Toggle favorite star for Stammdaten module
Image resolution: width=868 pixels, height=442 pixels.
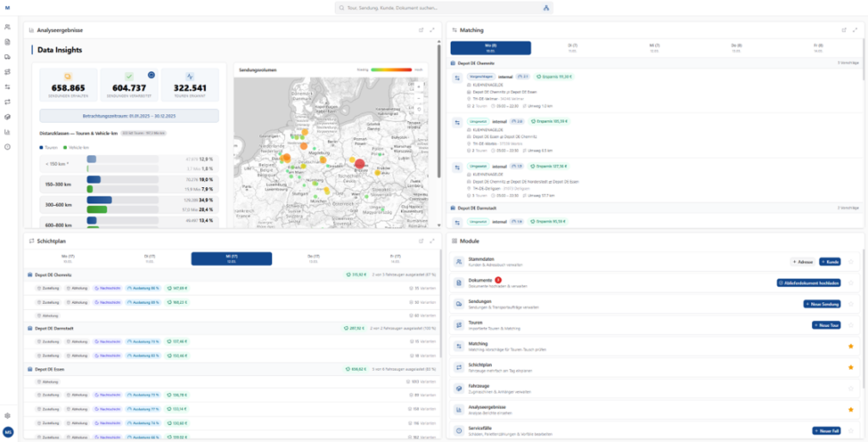click(851, 262)
